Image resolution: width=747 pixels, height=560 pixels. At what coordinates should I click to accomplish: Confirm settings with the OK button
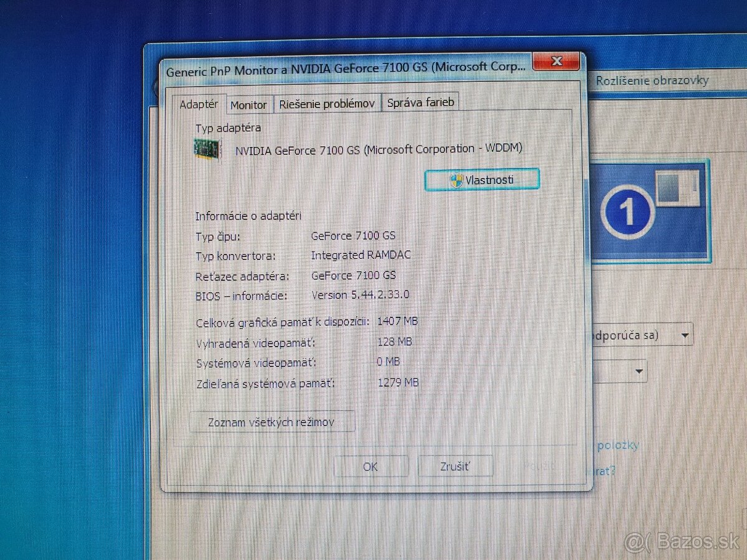(370, 466)
